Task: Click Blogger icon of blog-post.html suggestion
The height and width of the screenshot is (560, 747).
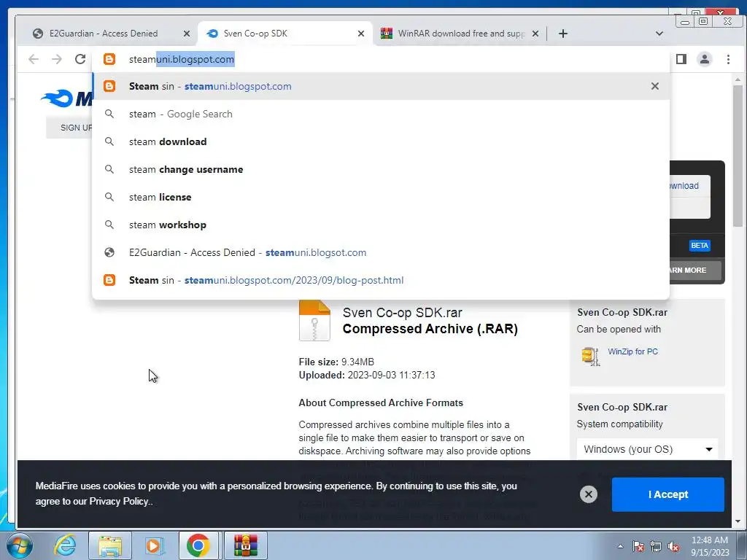Action: (x=109, y=280)
